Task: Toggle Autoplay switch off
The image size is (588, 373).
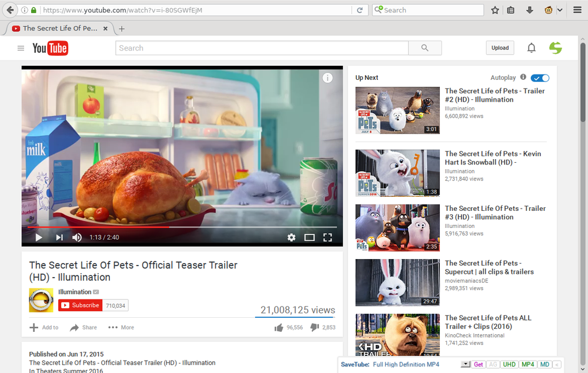Action: coord(540,78)
